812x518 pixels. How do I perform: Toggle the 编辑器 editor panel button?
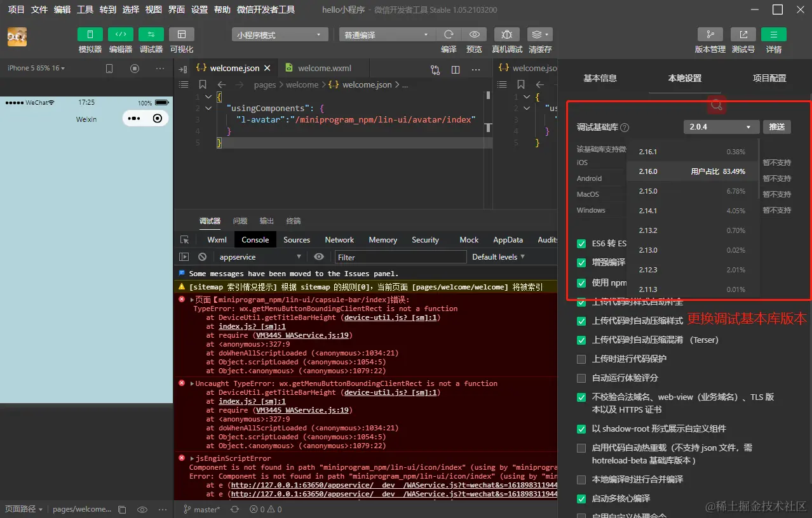121,34
